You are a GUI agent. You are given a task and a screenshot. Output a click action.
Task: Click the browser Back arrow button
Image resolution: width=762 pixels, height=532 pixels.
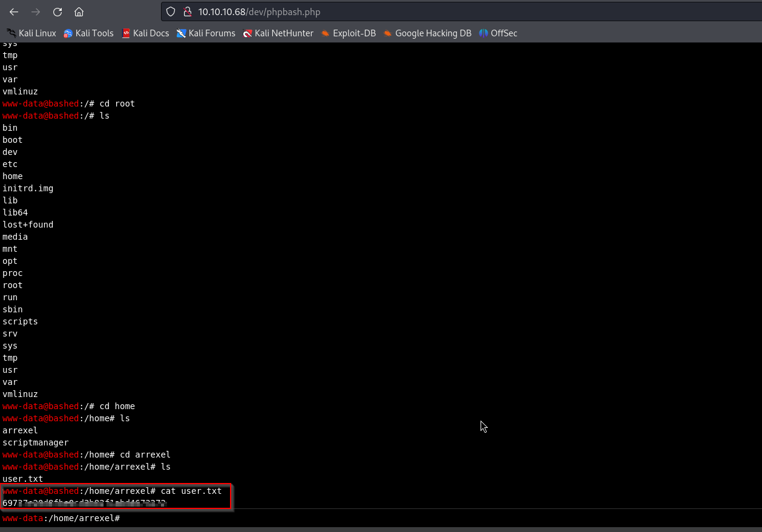coord(14,12)
